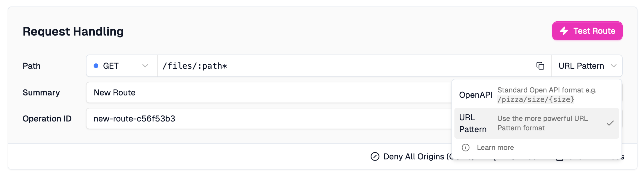644x176 pixels.
Task: Click the blue dot beside GET
Action: (96, 66)
